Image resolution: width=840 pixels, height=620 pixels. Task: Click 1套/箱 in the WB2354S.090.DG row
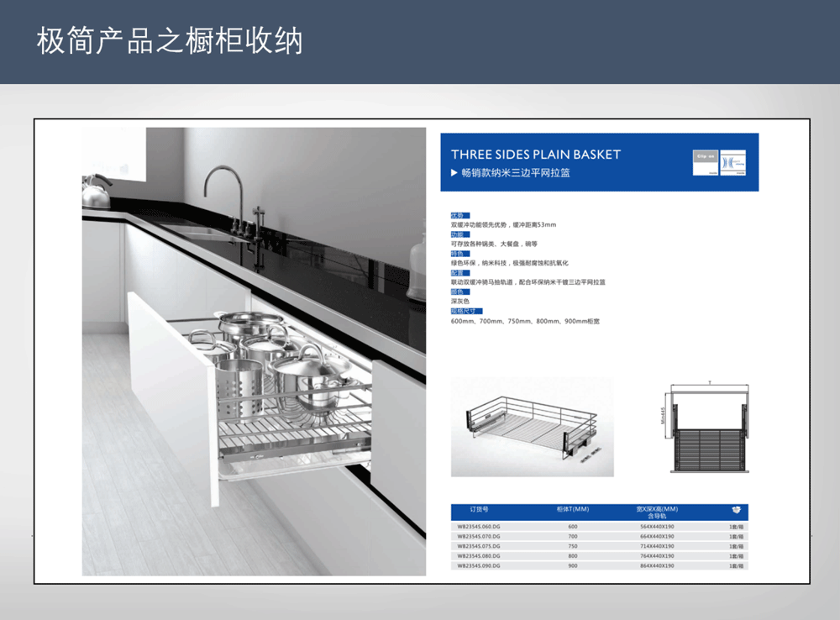click(x=736, y=566)
